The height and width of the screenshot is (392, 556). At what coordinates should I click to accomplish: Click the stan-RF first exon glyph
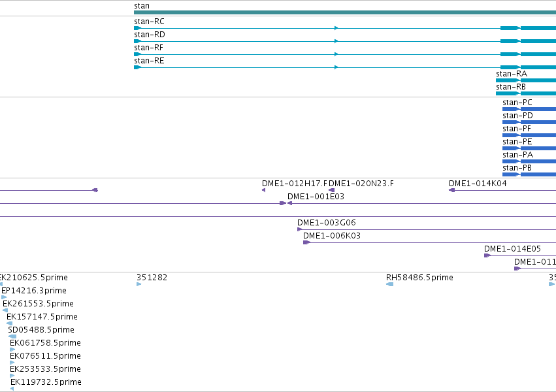pyautogui.click(x=138, y=54)
